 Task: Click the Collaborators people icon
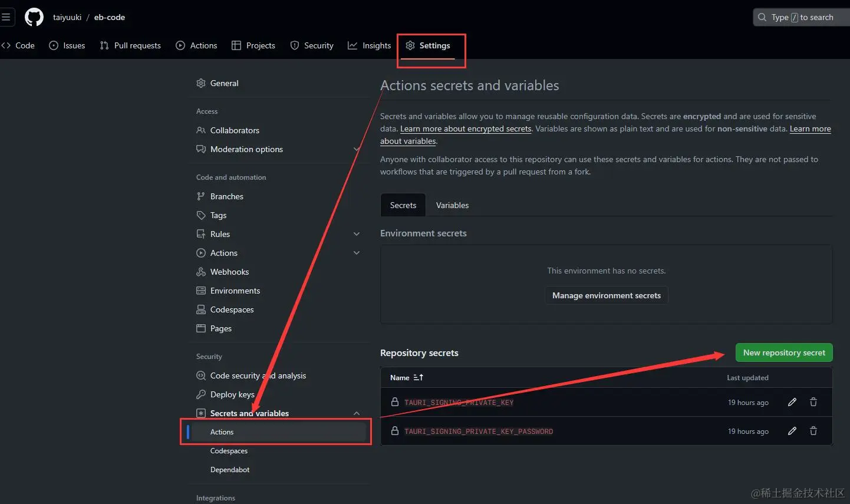(x=201, y=130)
